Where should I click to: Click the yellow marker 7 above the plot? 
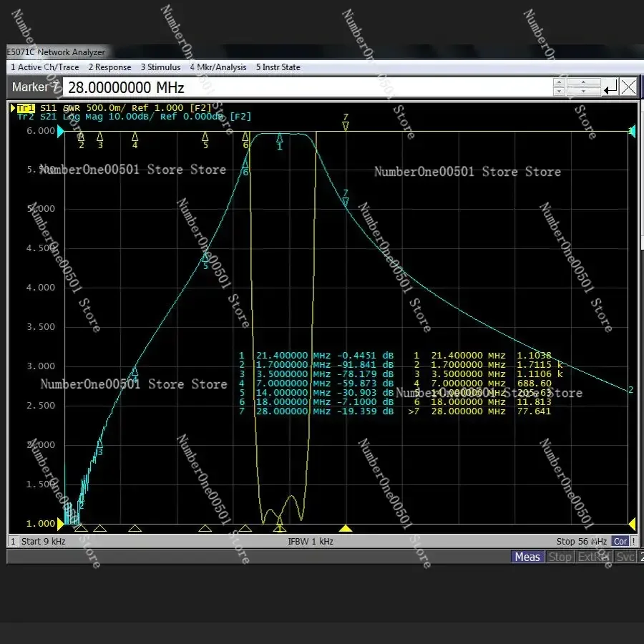click(x=346, y=122)
